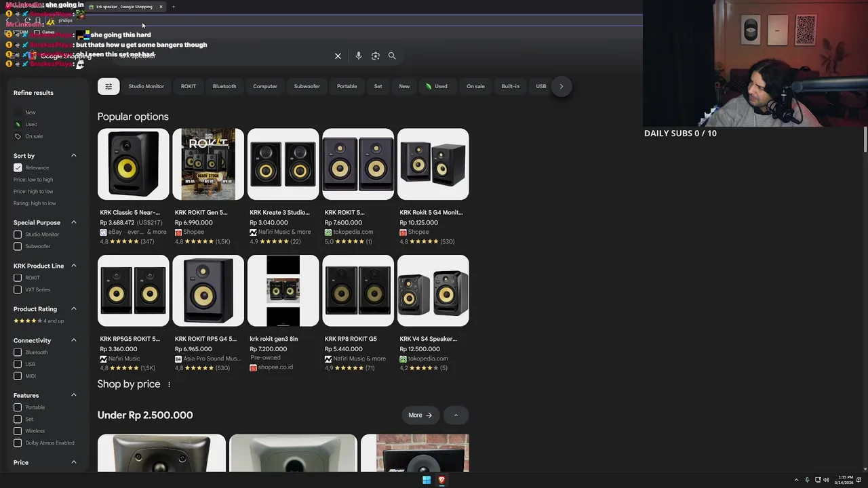Sort by Rating: high to low
Screen dimensions: 868x488
point(35,203)
